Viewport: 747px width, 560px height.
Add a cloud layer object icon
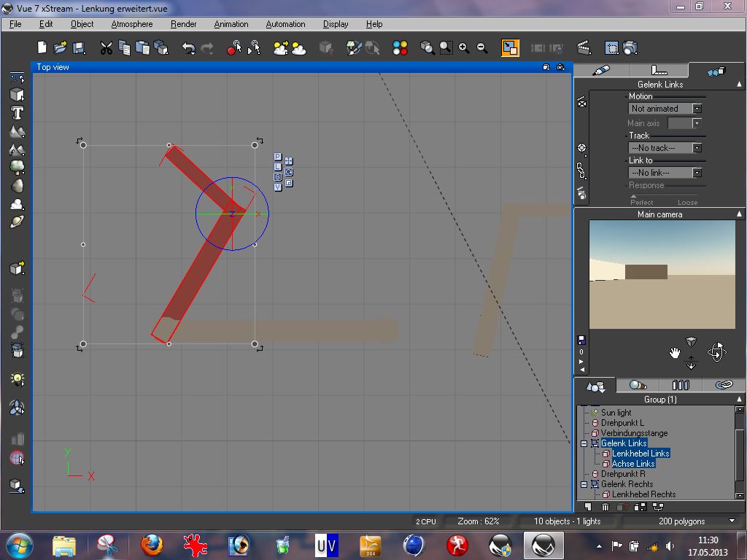click(18, 204)
